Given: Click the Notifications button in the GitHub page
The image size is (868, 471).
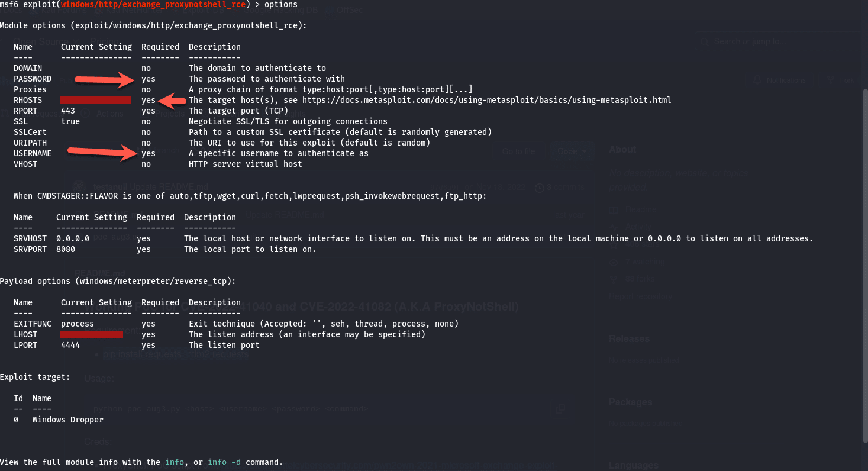Looking at the screenshot, I should click(780, 80).
